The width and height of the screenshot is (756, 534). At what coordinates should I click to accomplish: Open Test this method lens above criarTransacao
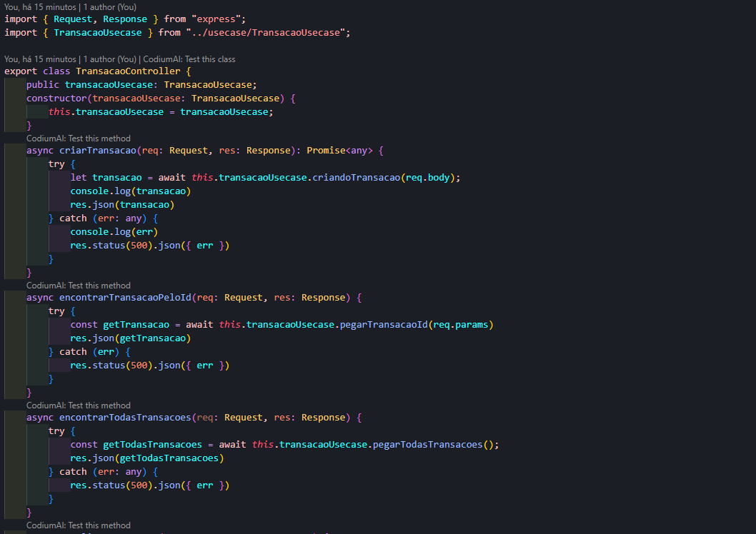click(78, 138)
